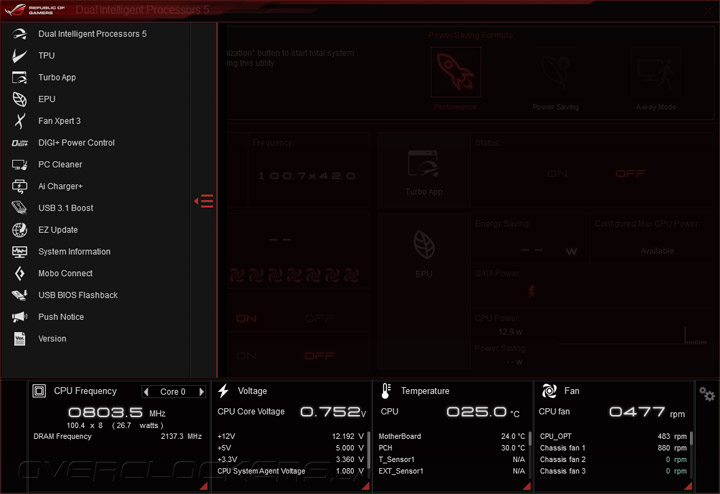Click the 'PCH' temperature row
The height and width of the screenshot is (494, 720).
(451, 448)
